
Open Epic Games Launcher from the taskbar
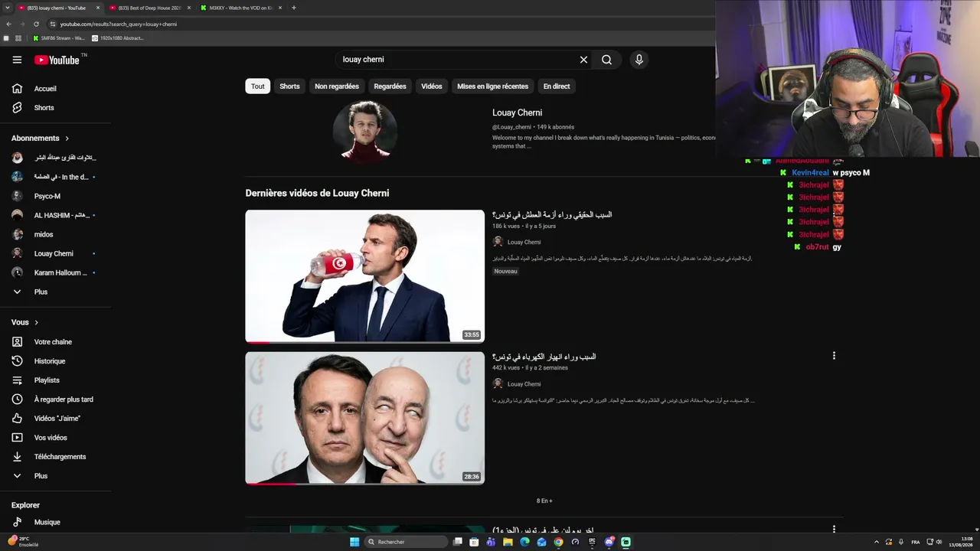tap(592, 542)
